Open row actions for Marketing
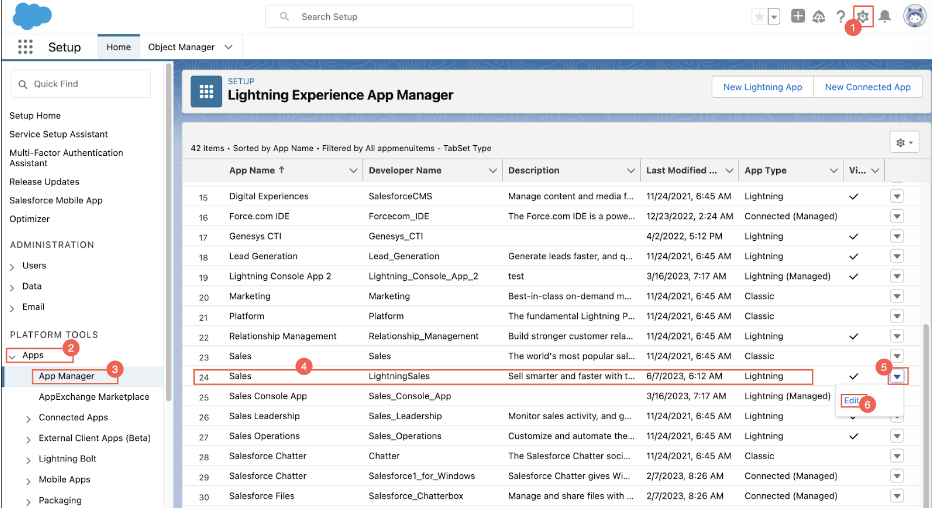The image size is (932, 508). coord(897,296)
